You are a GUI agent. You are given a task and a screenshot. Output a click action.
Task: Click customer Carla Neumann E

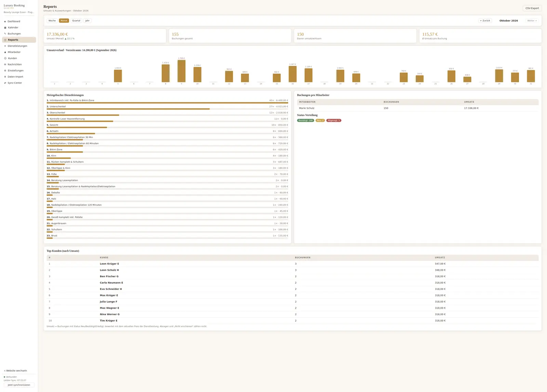pos(111,283)
